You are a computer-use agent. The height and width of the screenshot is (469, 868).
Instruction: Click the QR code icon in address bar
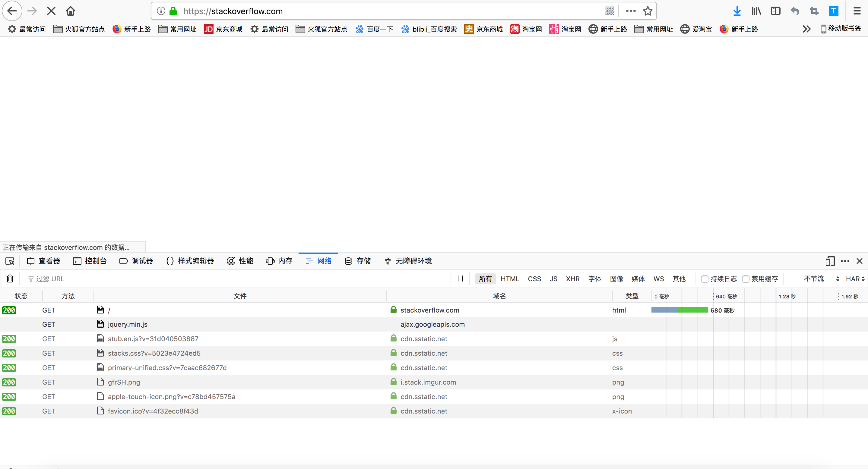(x=610, y=11)
